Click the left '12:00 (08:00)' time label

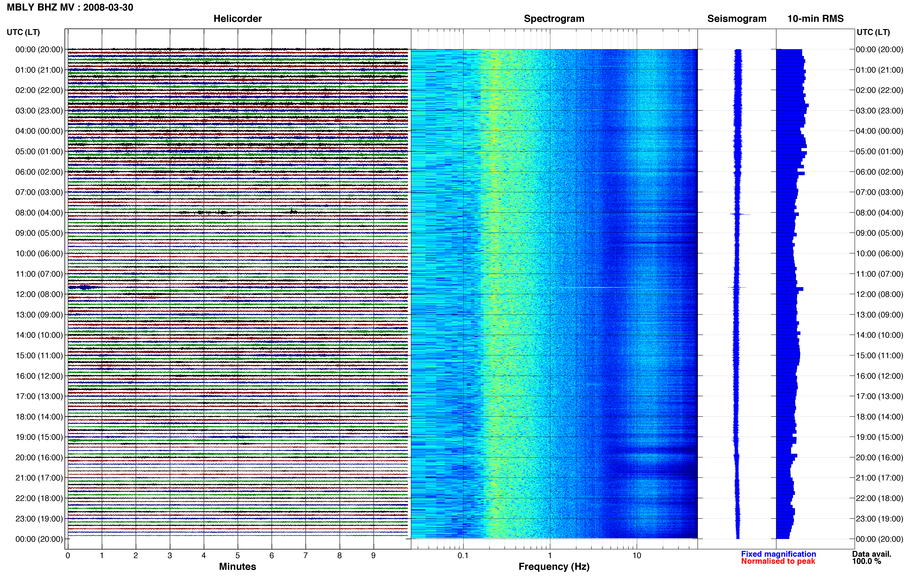click(x=39, y=294)
